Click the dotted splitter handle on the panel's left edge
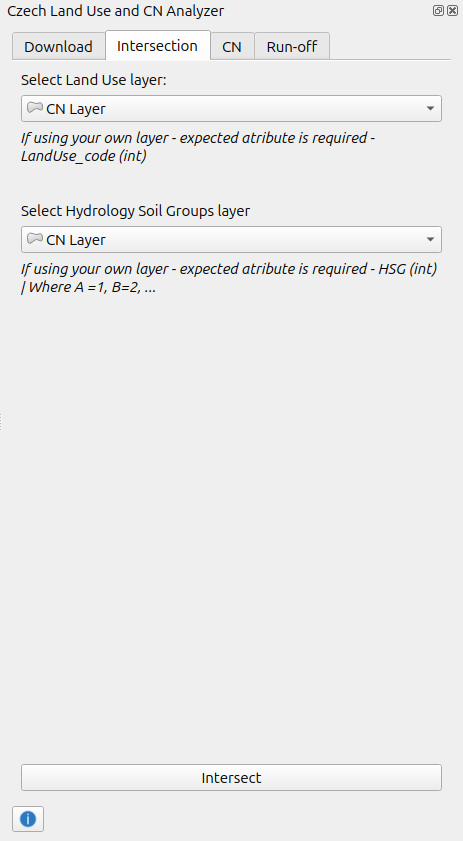This screenshot has height=841, width=463. pos(1,422)
